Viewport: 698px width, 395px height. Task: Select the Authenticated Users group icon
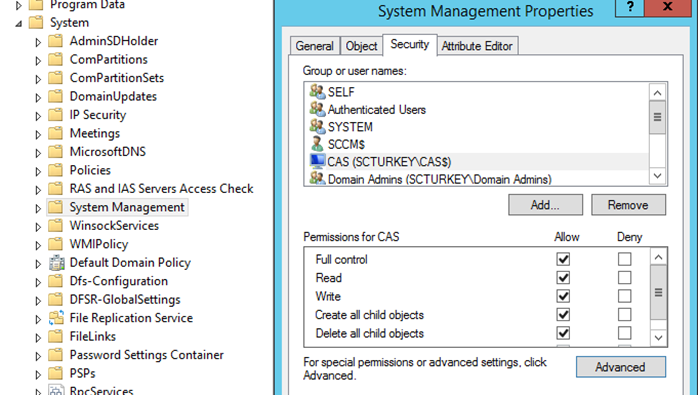point(317,109)
